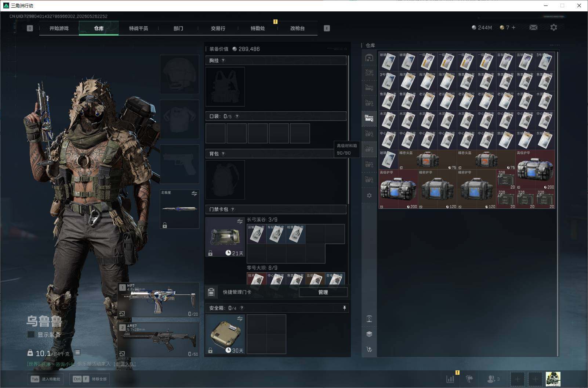Open the settings gear in top bar
This screenshot has width=588, height=388.
click(553, 28)
